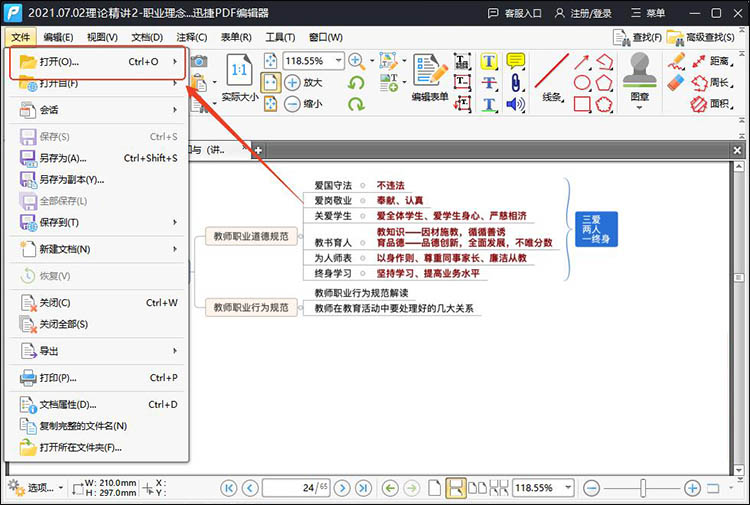Viewport: 750px width, 505px height.
Task: Go to the last page
Action: tap(363, 488)
